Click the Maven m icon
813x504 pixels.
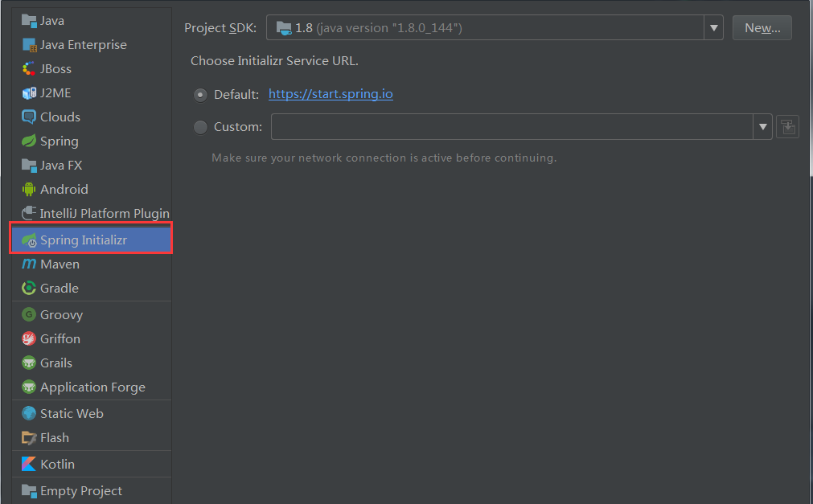coord(29,264)
